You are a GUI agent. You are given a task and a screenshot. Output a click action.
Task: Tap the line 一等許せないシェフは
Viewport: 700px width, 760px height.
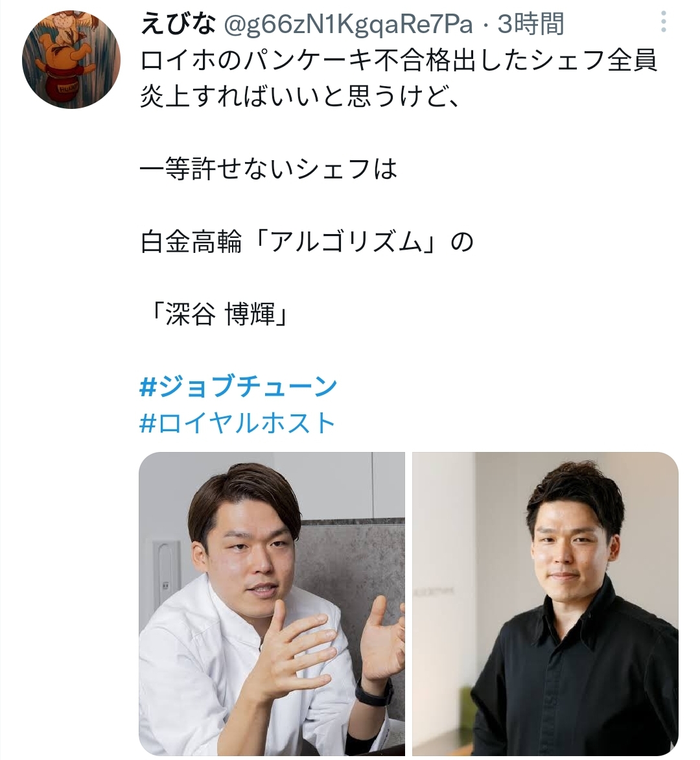[269, 170]
